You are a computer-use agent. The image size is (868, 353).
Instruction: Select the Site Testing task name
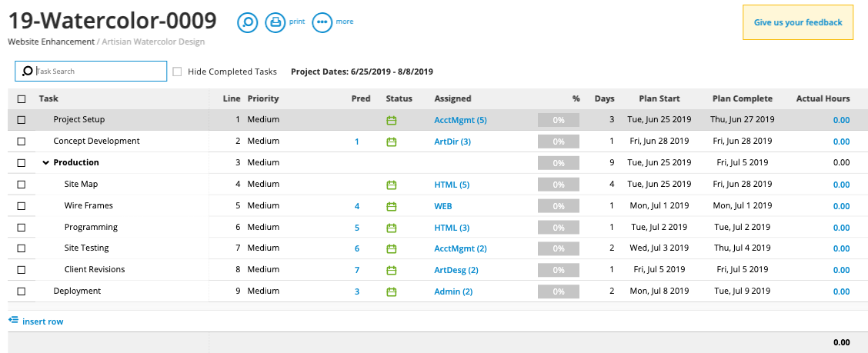[x=86, y=248]
